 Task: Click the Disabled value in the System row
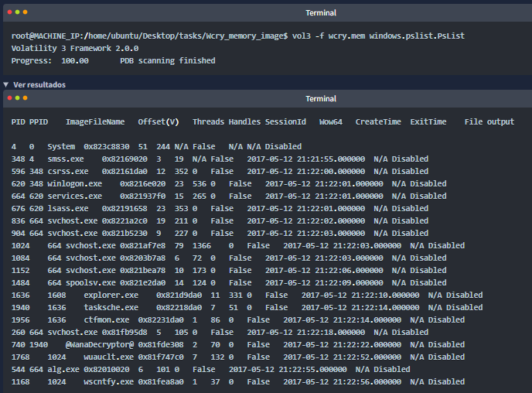[283, 147]
